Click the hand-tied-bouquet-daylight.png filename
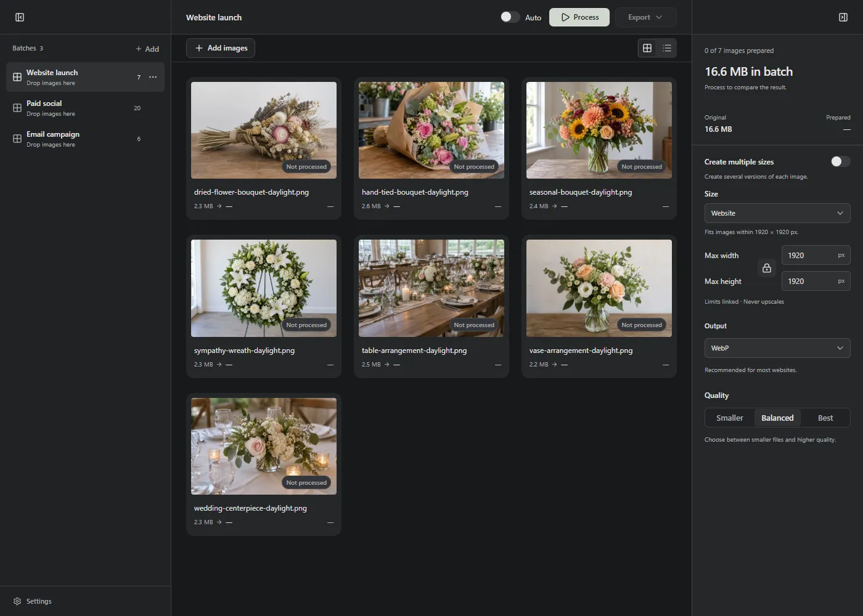This screenshot has height=616, width=863. point(415,192)
